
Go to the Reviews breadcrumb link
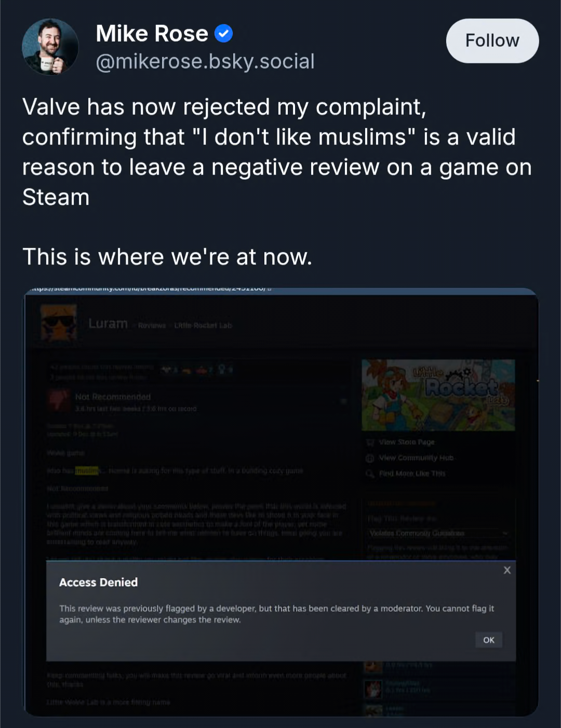pos(152,326)
